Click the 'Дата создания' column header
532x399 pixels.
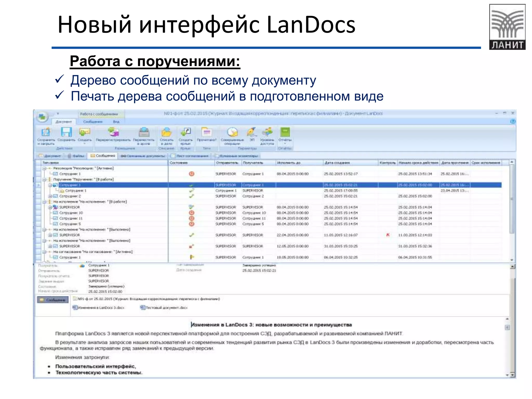coord(350,163)
